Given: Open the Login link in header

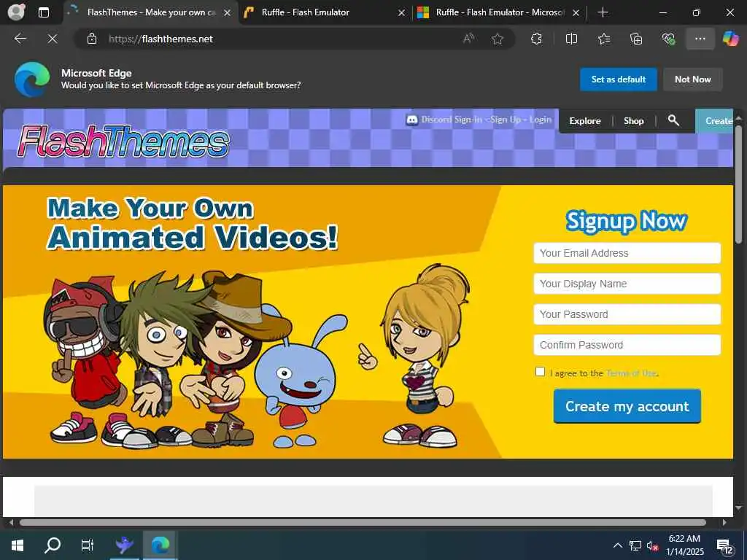Looking at the screenshot, I should [541, 120].
